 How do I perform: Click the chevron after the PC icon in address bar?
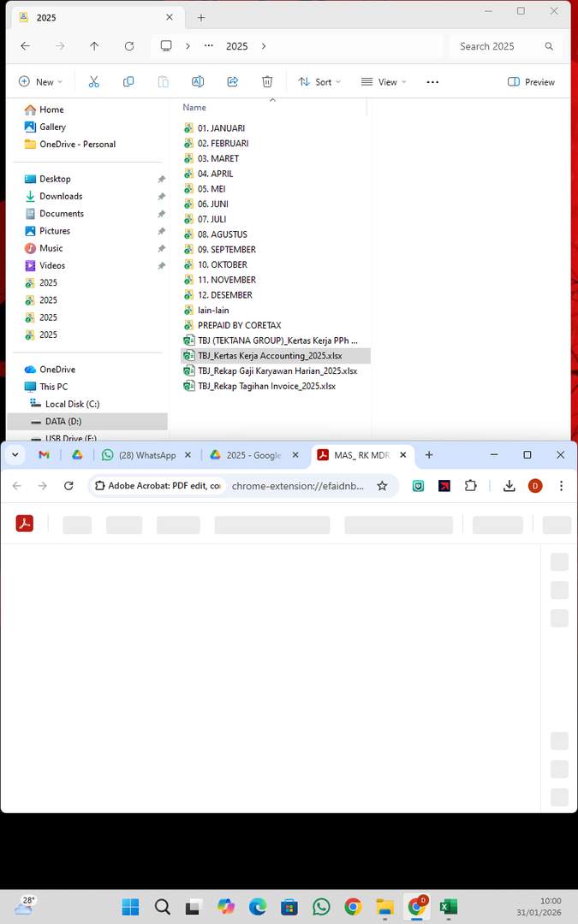188,46
